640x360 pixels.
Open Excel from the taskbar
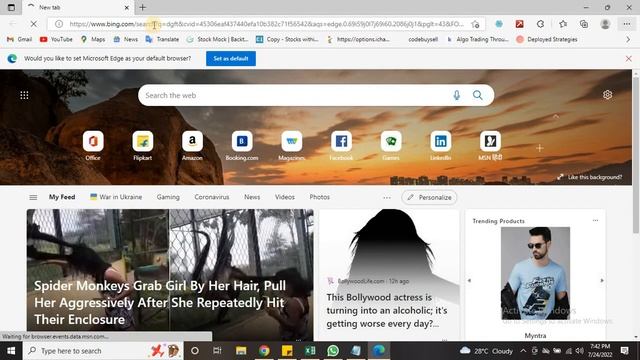(310, 351)
